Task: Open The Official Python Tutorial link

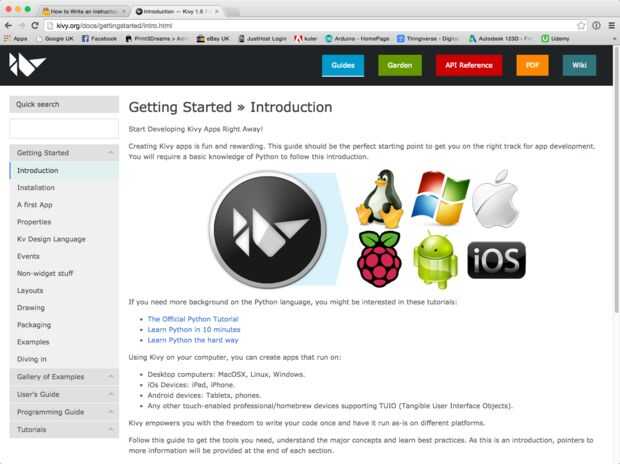Action: (193, 319)
